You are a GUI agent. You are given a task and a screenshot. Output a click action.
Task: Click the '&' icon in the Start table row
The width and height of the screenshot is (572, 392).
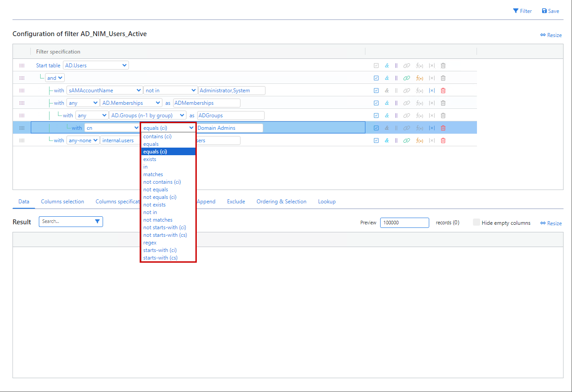tap(387, 66)
